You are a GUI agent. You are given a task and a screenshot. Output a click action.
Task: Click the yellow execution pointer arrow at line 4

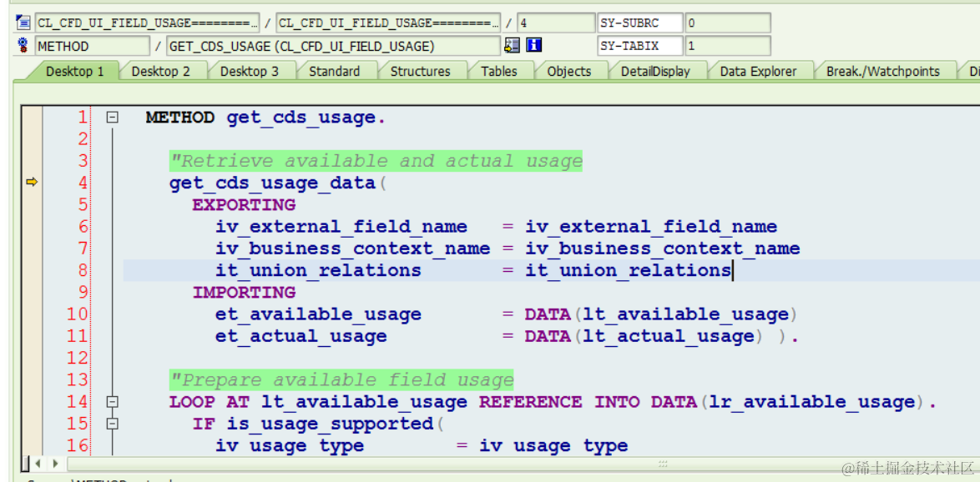click(31, 183)
